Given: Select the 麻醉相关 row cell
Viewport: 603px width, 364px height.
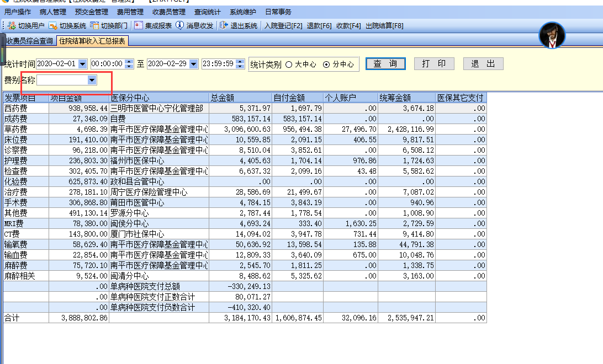Looking at the screenshot, I should (x=26, y=276).
